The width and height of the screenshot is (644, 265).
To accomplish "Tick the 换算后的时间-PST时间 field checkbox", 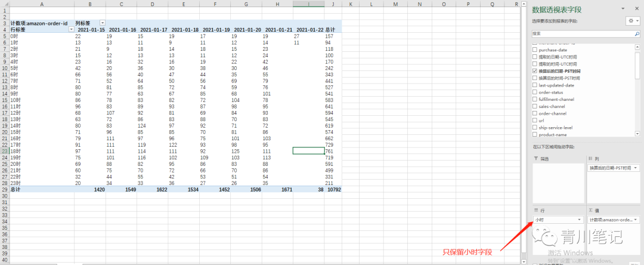I will tap(534, 78).
